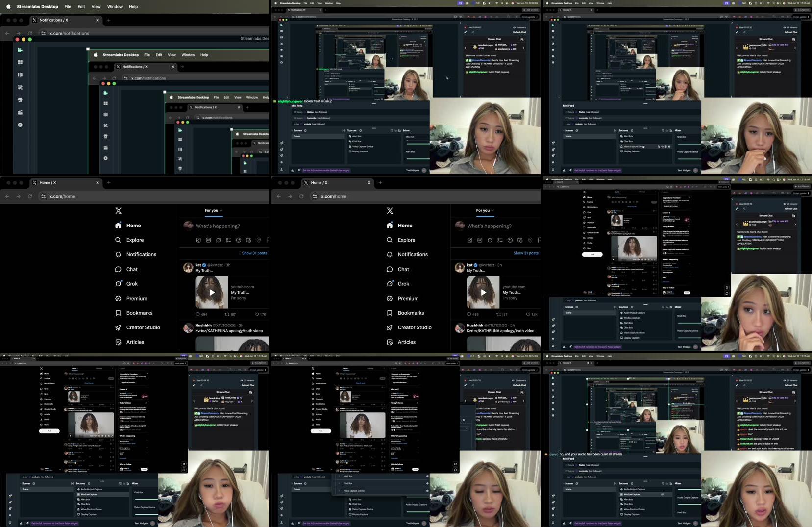Open outermost Streamlabs sidebar clapperboard Highlighter icon
The height and width of the screenshot is (527, 812).
(20, 112)
